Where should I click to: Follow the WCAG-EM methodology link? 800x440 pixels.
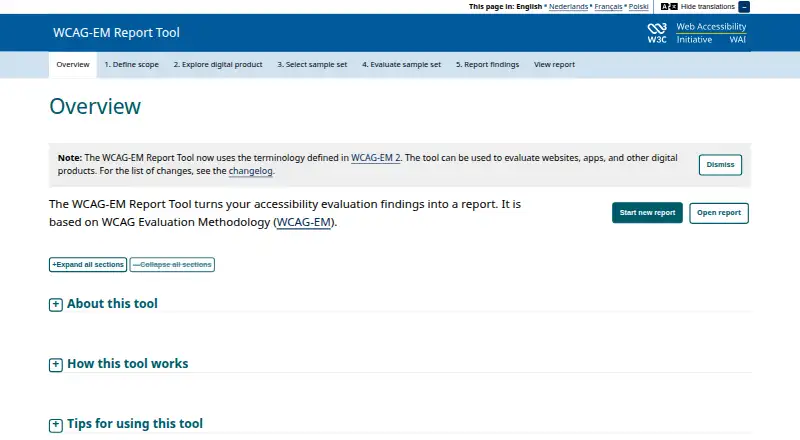coord(304,223)
